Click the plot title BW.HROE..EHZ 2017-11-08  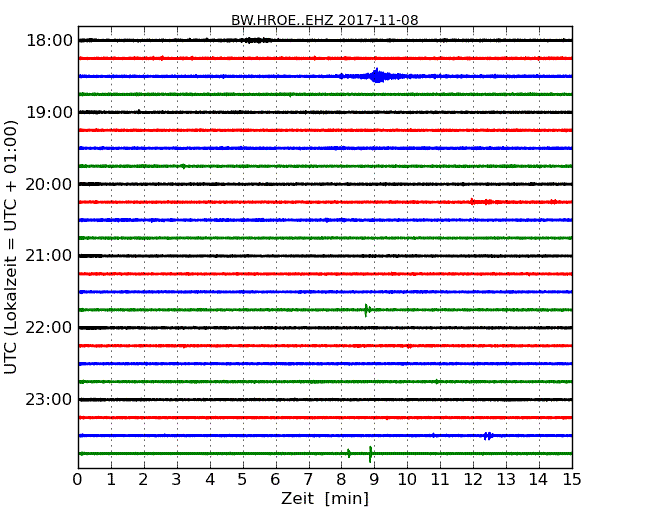pos(325,20)
